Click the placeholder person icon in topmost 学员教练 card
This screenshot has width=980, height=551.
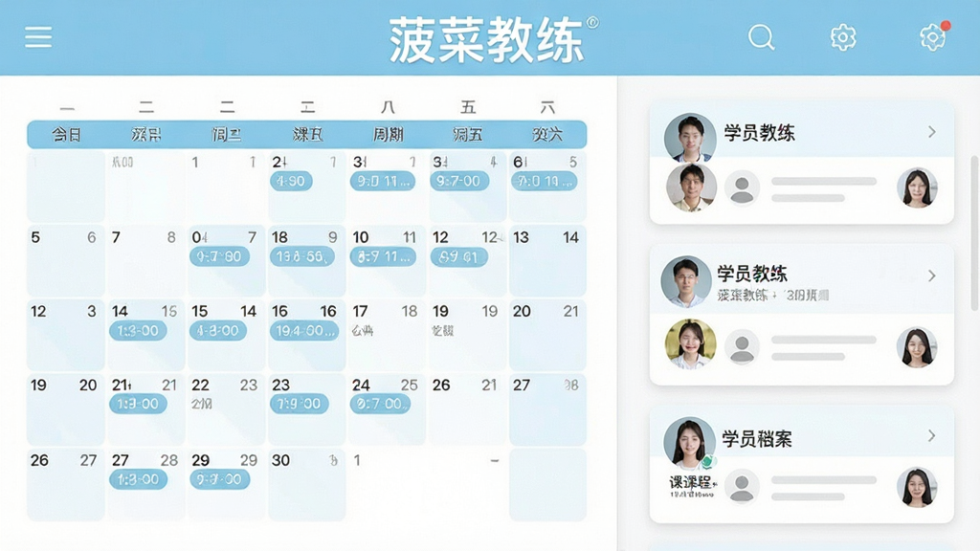(742, 188)
